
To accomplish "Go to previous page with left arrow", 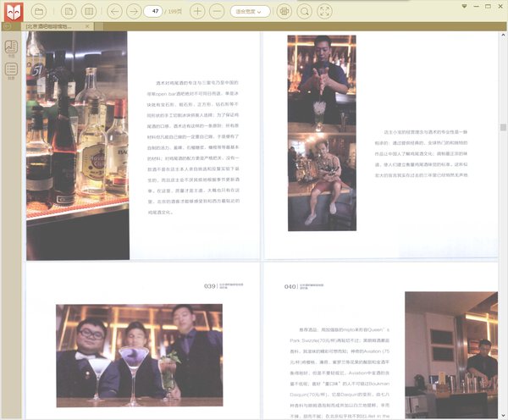I will click(x=114, y=12).
